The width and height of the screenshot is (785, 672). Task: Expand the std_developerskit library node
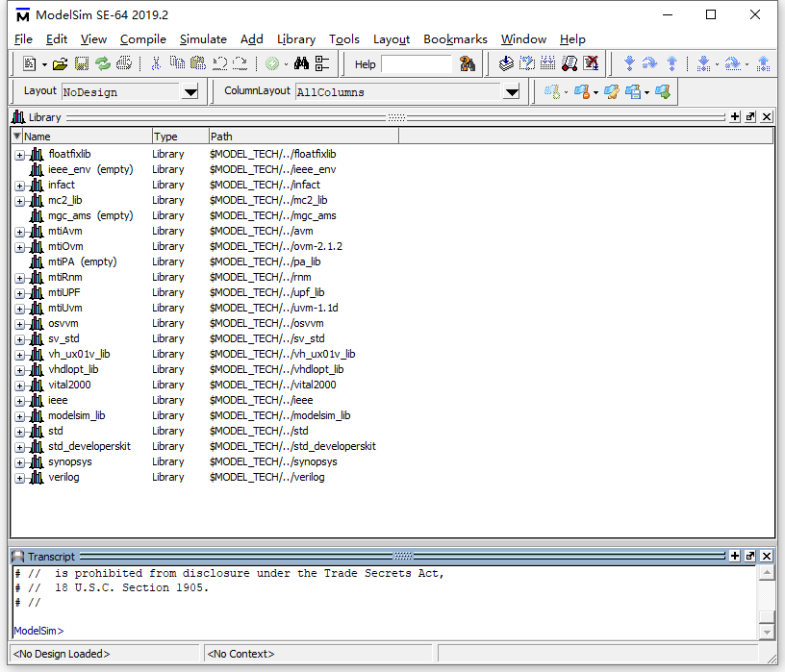click(x=19, y=447)
